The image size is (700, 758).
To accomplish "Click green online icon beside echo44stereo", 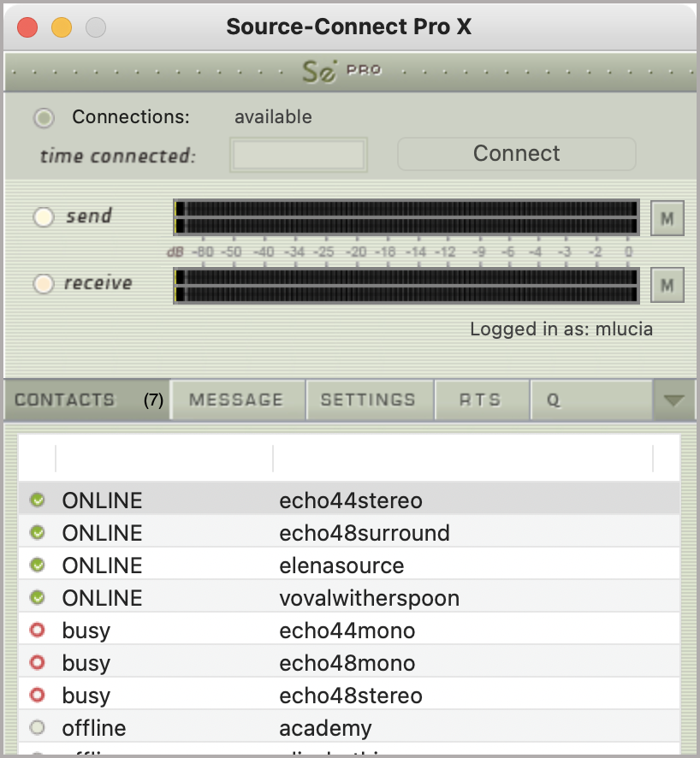I will (x=37, y=500).
